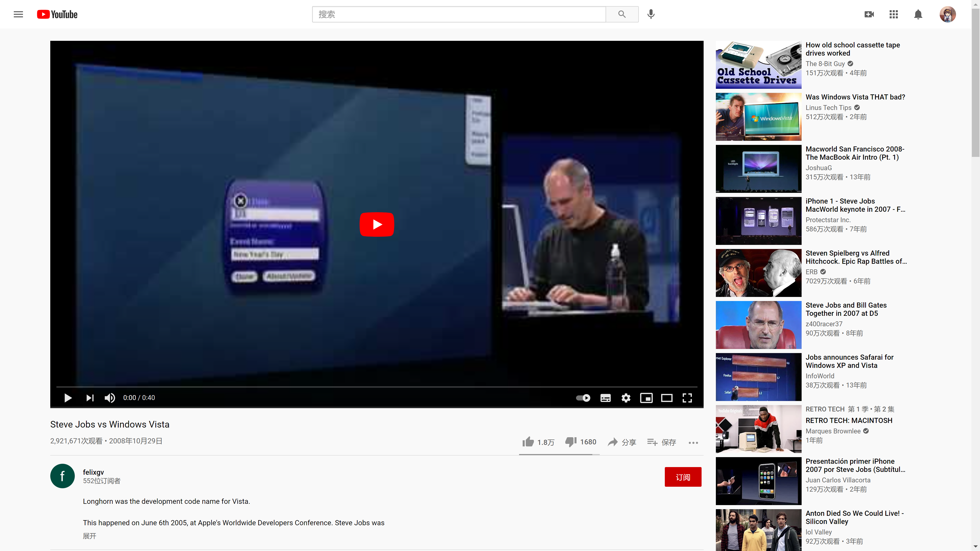Image resolution: width=980 pixels, height=551 pixels.
Task: Subscribe with red 订阅 button
Action: pyautogui.click(x=683, y=477)
